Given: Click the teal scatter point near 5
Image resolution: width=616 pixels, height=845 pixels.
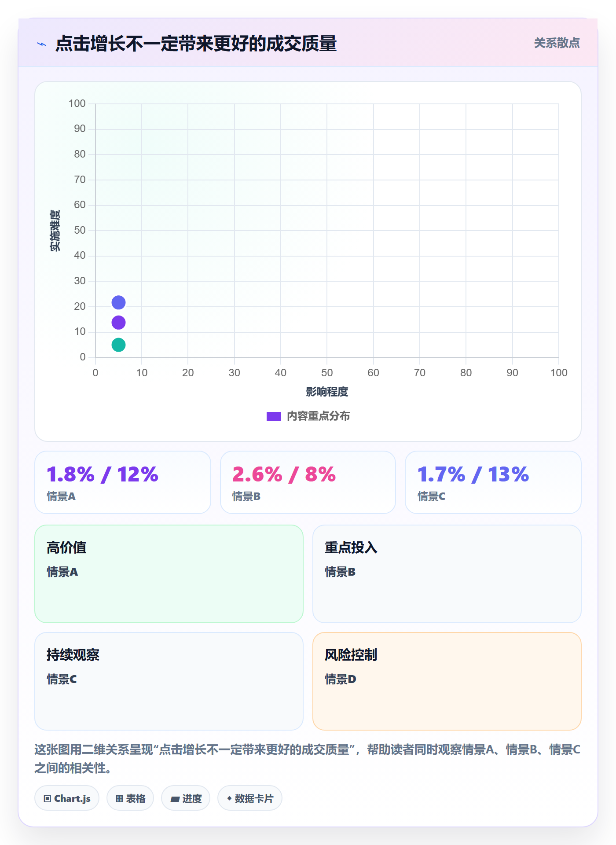Looking at the screenshot, I should pyautogui.click(x=118, y=345).
